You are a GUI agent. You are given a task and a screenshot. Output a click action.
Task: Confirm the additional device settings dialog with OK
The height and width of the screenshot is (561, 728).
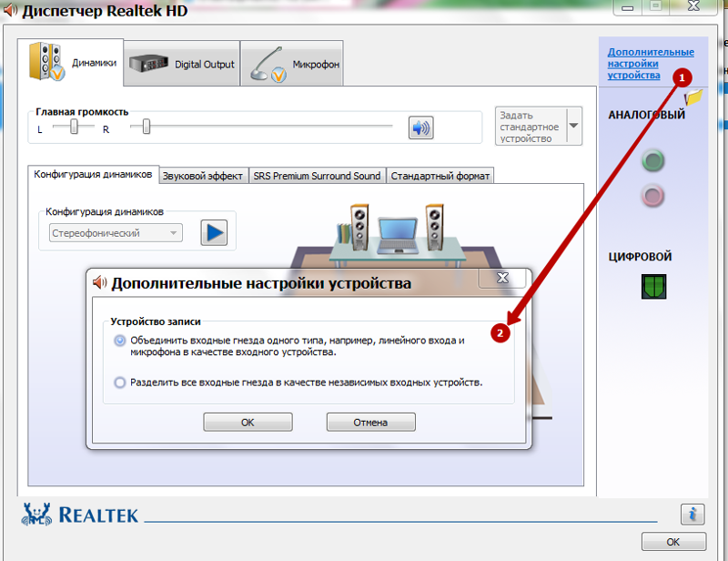click(x=248, y=422)
